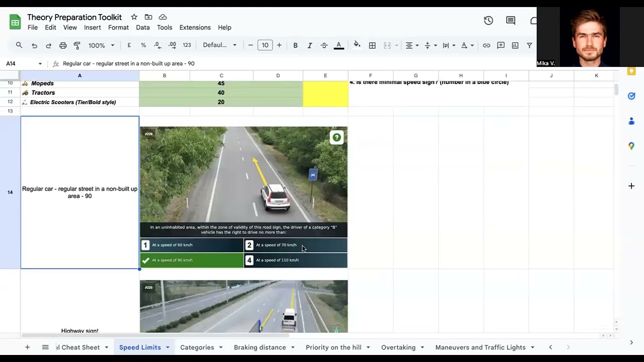Apply percent format to the cell
644x362 pixels.
coord(143,45)
